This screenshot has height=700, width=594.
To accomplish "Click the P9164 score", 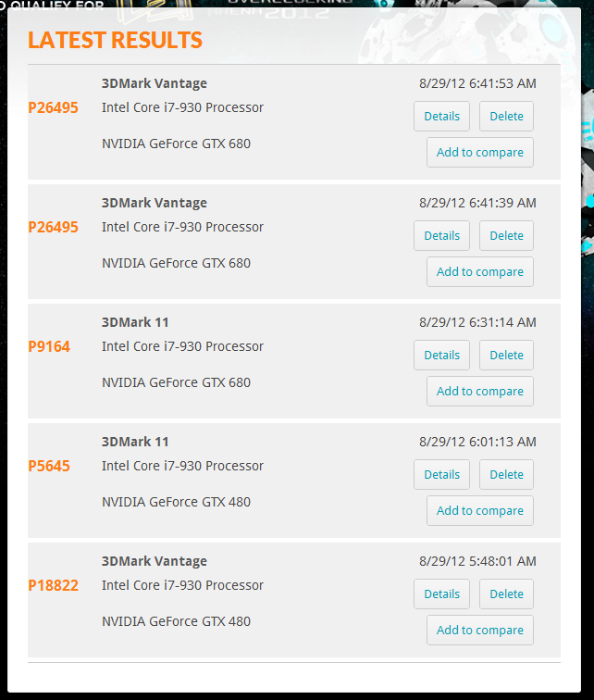I will point(49,346).
